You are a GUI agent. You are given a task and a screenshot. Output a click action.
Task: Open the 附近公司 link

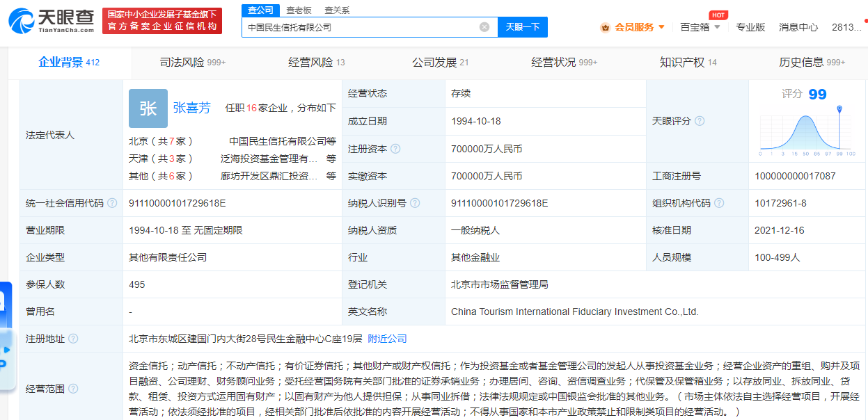point(387,339)
